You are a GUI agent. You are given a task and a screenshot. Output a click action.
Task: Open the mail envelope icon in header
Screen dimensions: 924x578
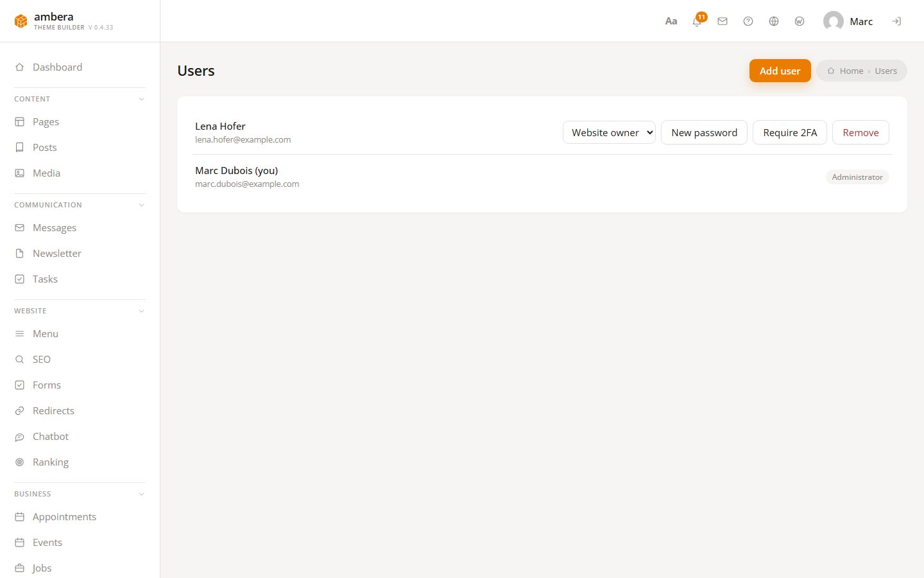723,21
